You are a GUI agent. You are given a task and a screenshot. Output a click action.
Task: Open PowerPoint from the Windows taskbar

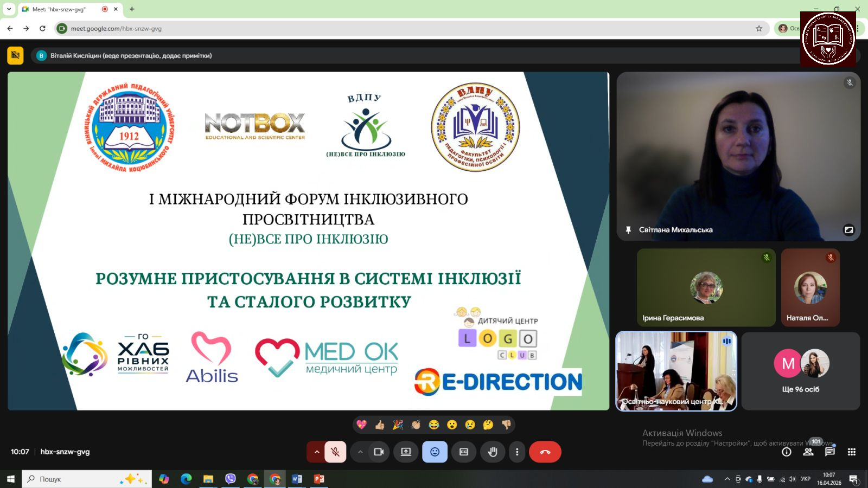(x=319, y=479)
